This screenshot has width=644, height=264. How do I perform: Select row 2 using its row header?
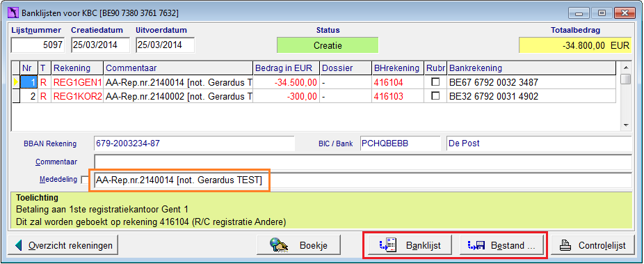click(x=16, y=97)
